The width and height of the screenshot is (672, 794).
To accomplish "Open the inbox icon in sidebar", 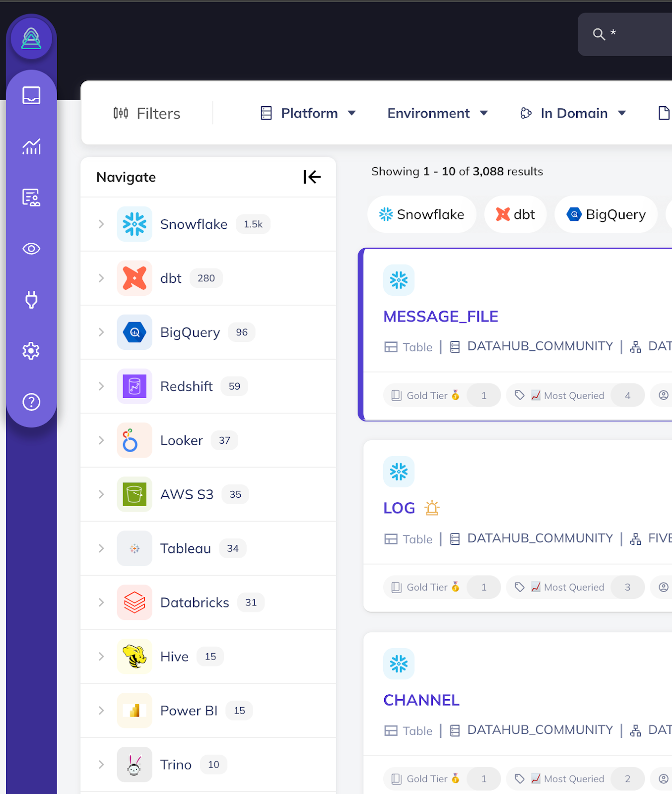I will pos(31,95).
